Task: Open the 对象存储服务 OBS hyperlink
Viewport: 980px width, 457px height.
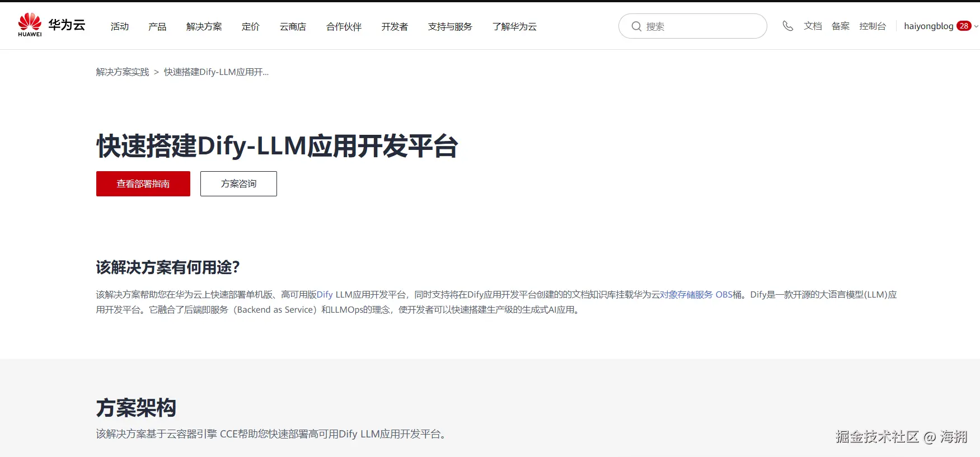Action: tap(696, 295)
